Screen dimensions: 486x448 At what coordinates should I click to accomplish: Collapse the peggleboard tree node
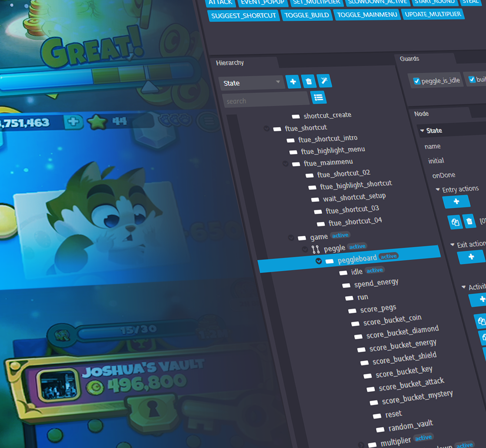click(319, 261)
